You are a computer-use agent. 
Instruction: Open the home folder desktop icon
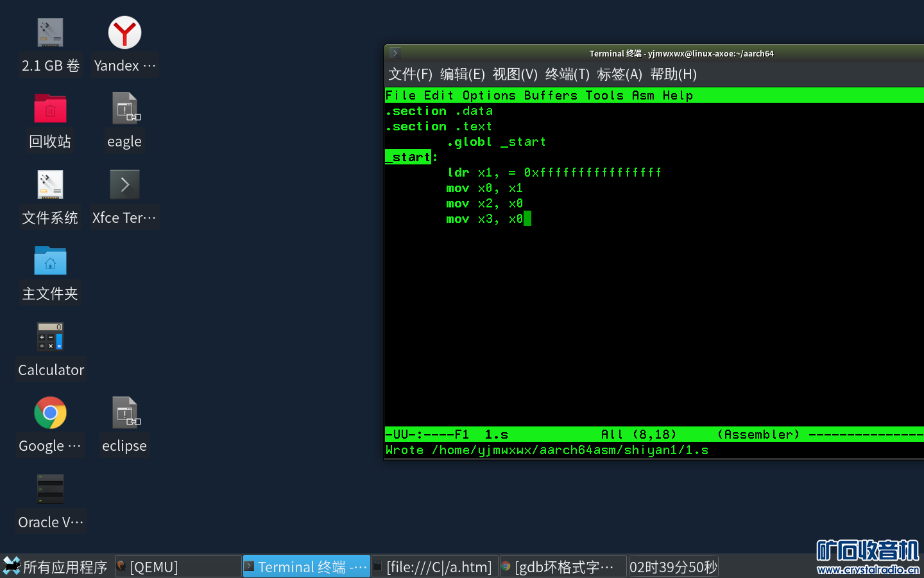50,261
